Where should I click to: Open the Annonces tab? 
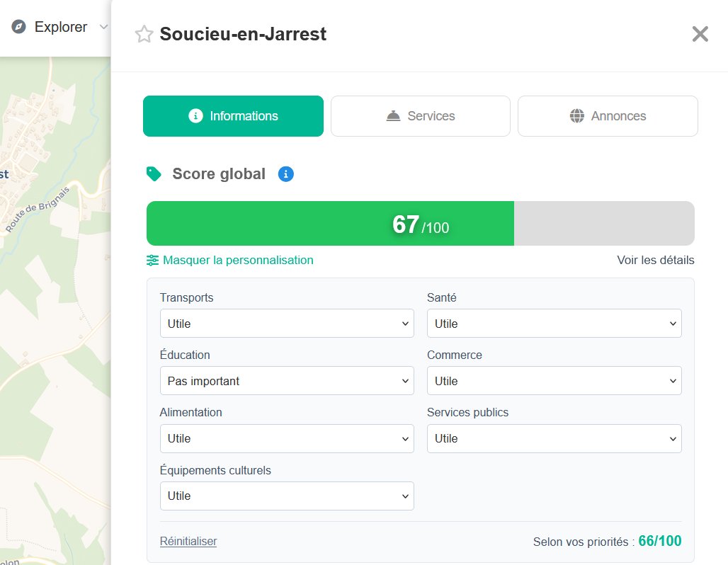[x=608, y=116]
